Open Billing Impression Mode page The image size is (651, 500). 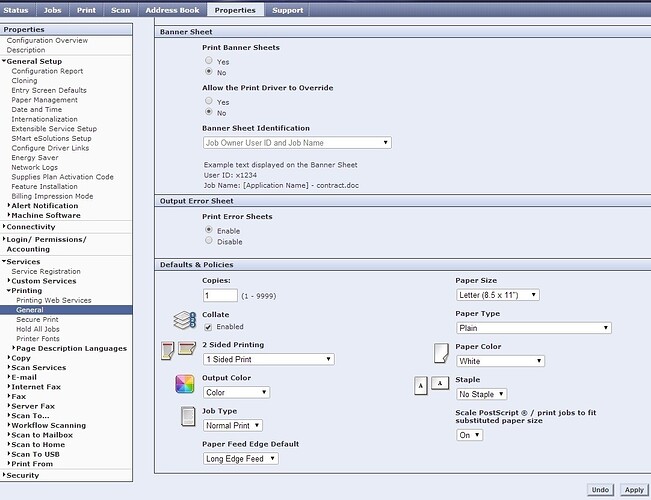(x=52, y=196)
